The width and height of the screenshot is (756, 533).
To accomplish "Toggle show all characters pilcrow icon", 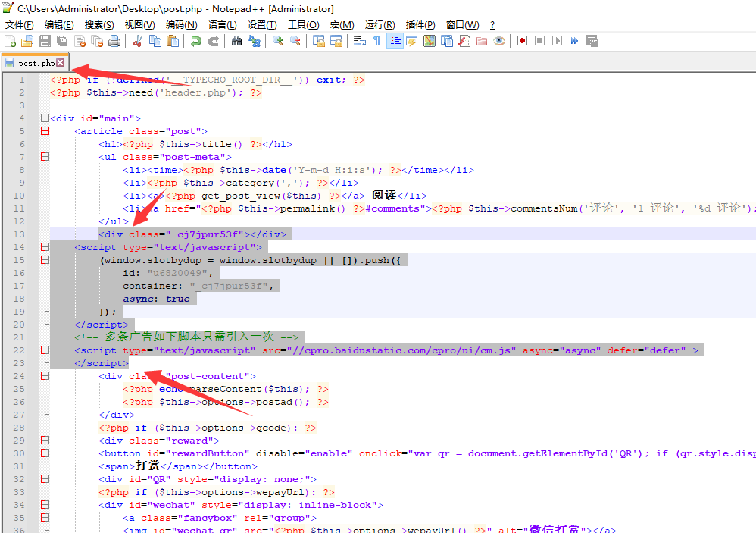I will pos(377,41).
